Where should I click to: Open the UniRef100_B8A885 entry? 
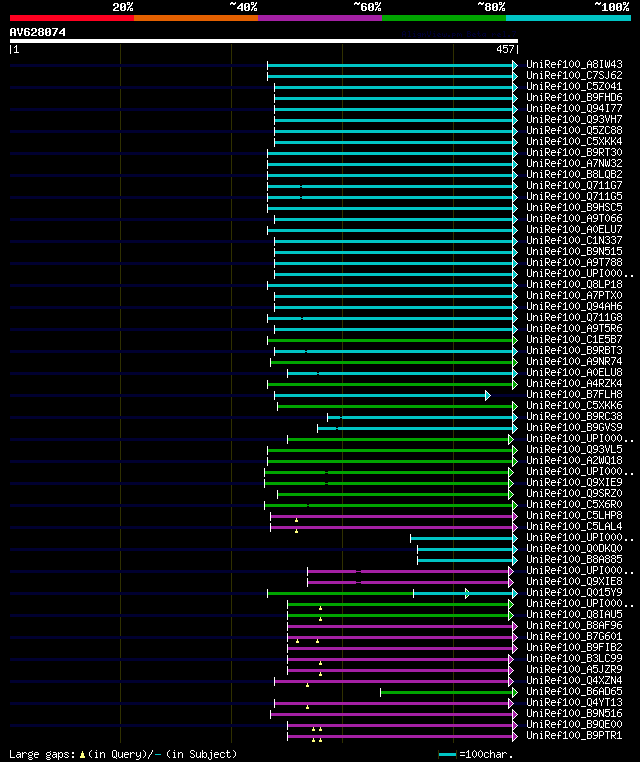pyautogui.click(x=574, y=559)
